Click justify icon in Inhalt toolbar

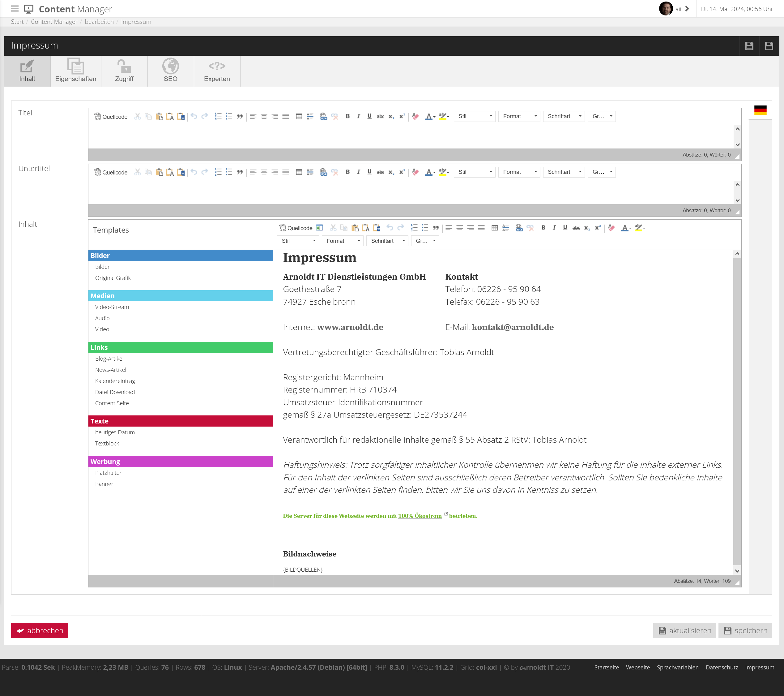pos(481,228)
